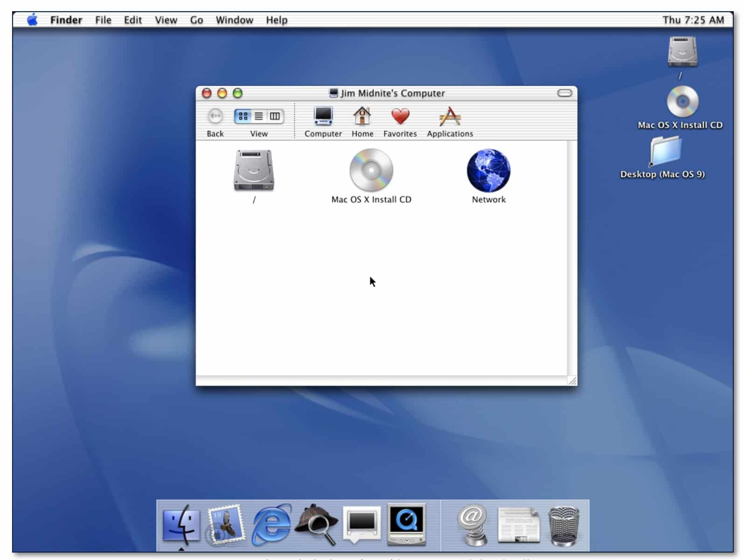Open the Help menu

(x=276, y=20)
